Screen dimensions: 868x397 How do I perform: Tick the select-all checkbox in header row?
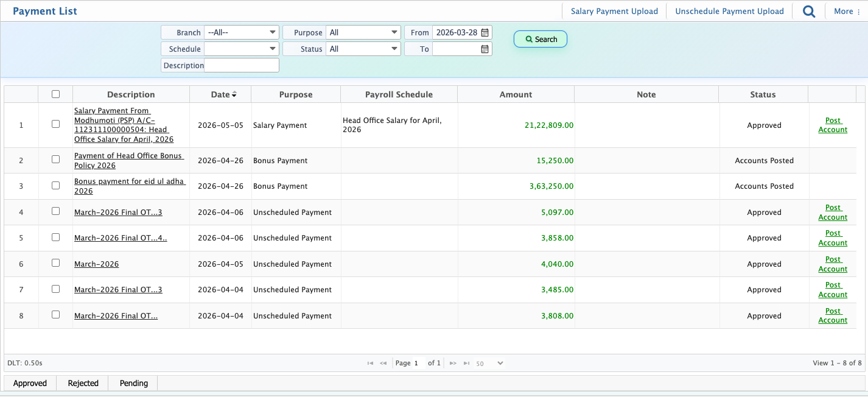pos(56,94)
